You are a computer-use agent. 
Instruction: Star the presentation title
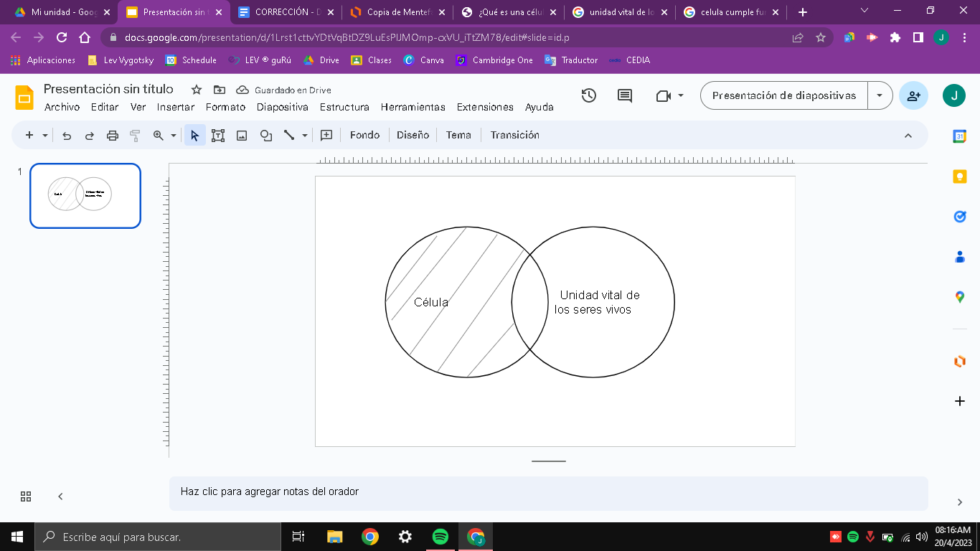(197, 90)
